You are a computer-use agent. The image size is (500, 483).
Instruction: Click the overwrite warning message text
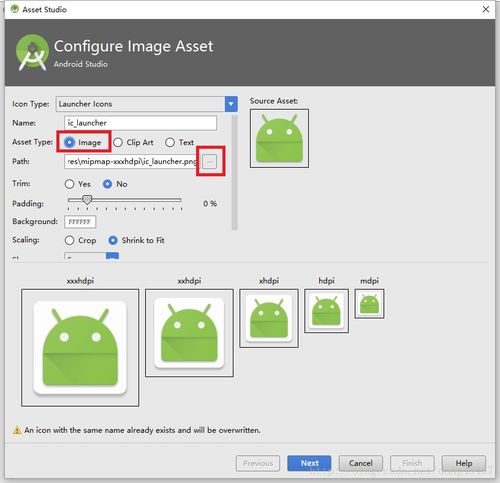coord(142,430)
